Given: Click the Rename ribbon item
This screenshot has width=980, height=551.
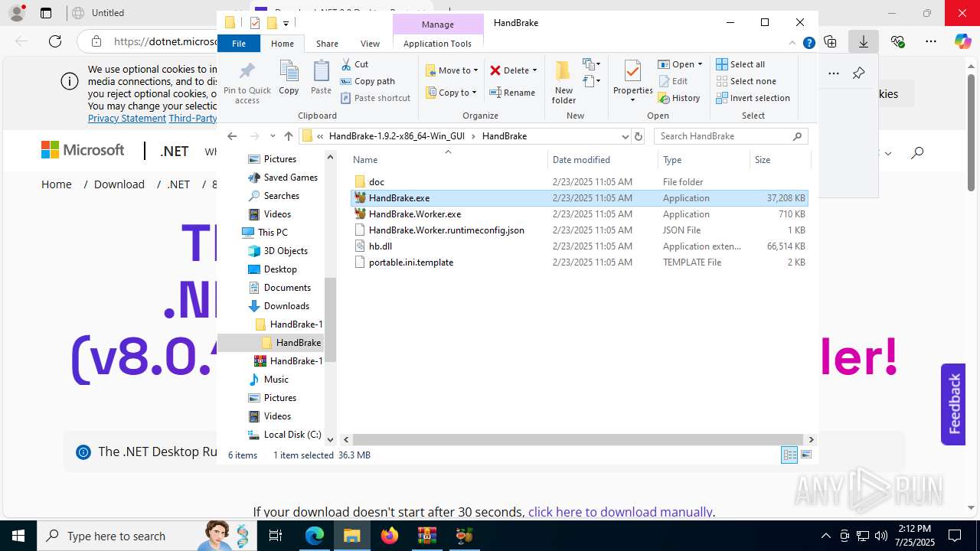Looking at the screenshot, I should (x=512, y=93).
